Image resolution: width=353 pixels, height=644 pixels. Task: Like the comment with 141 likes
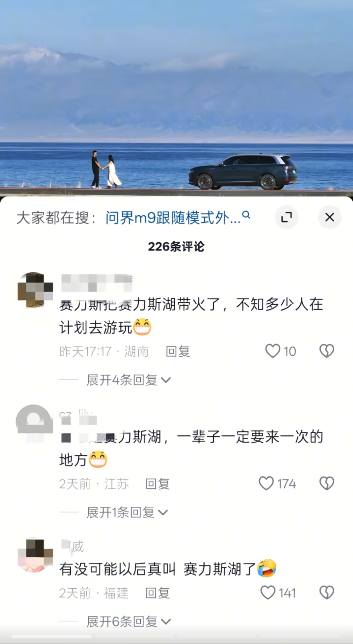(x=268, y=593)
